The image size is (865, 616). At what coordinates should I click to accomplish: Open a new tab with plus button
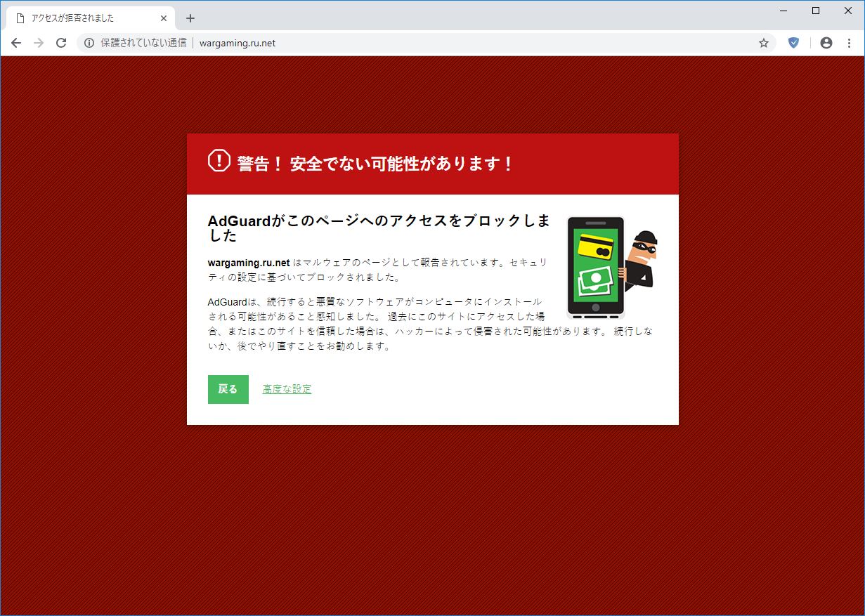coord(190,18)
